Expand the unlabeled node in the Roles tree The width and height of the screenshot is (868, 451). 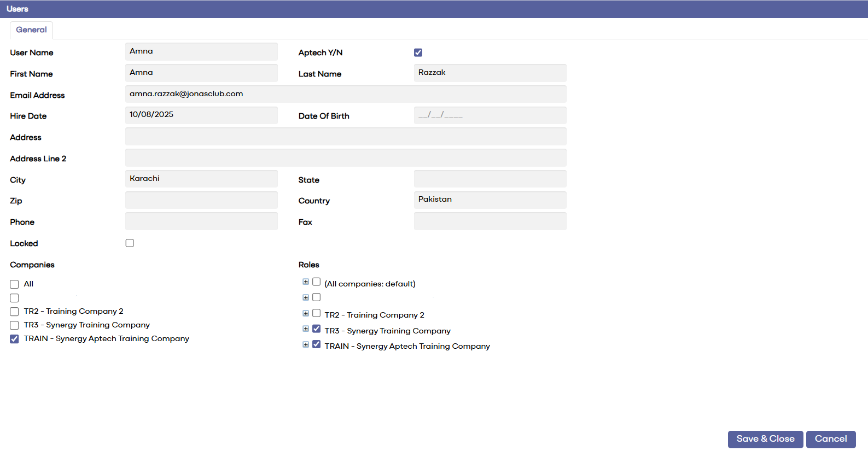click(306, 297)
